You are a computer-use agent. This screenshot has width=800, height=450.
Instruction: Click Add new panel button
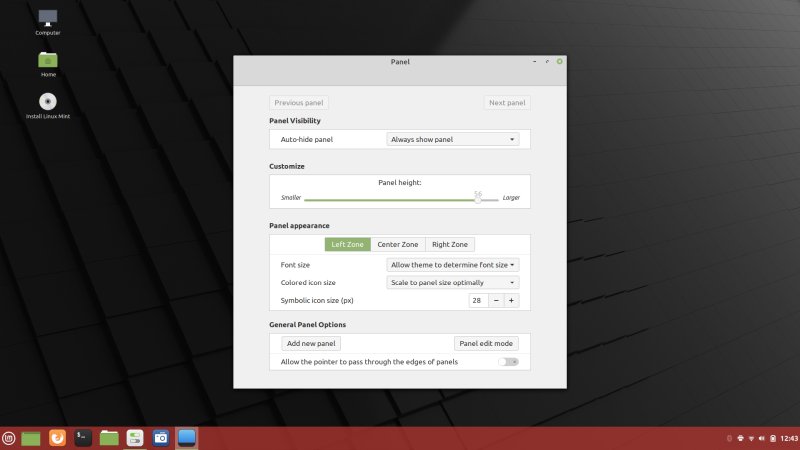pos(311,343)
